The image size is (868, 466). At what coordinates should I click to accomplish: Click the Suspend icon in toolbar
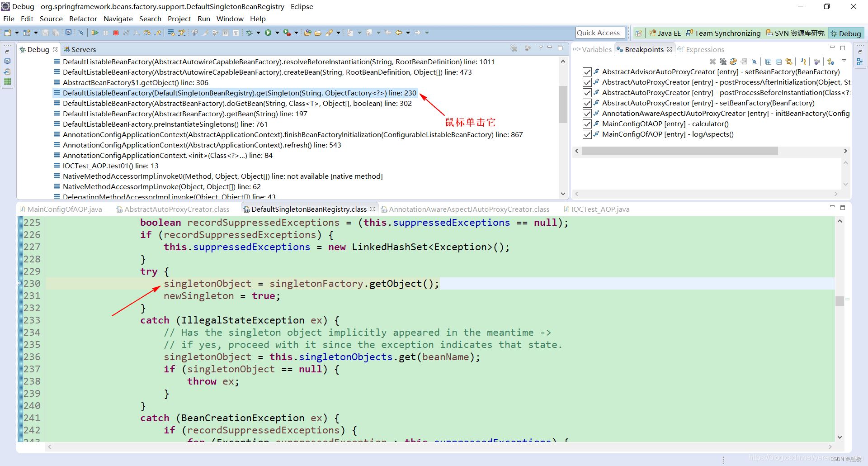coord(105,33)
